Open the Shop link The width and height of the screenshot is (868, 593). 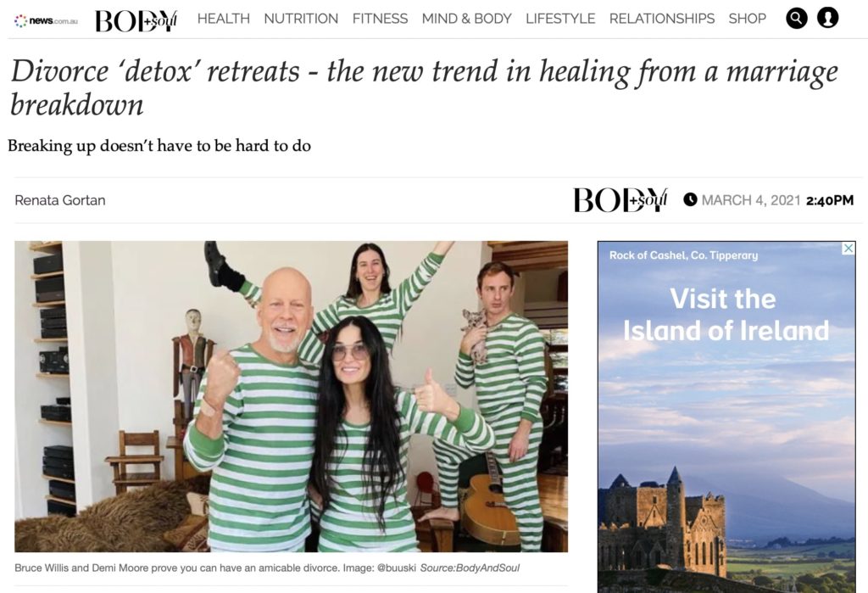[748, 19]
